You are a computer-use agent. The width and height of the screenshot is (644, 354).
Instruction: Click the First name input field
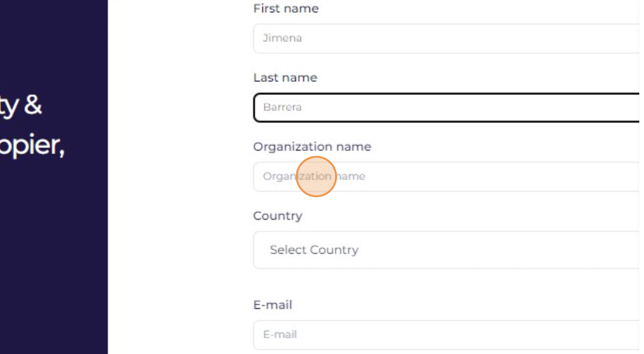[448, 38]
